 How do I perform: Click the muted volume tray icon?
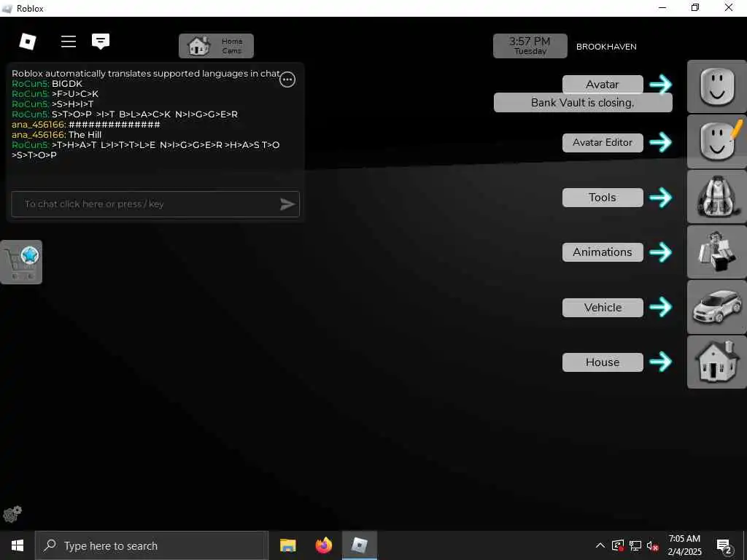coord(652,545)
